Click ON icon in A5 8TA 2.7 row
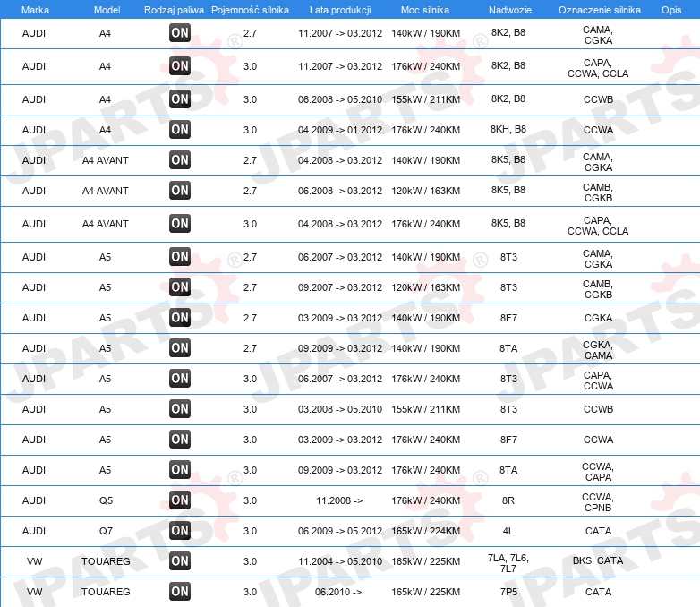Image resolution: width=700 pixels, height=607 pixels. point(180,347)
